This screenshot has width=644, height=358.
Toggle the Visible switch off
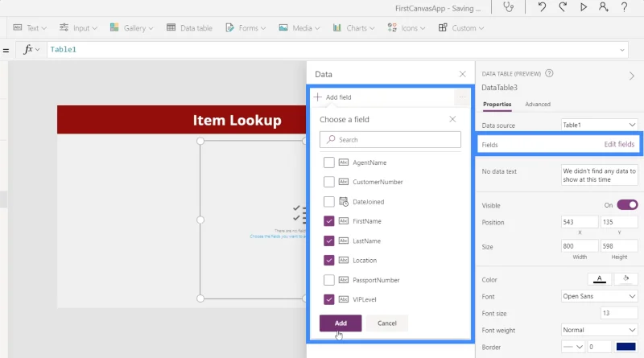(x=627, y=205)
